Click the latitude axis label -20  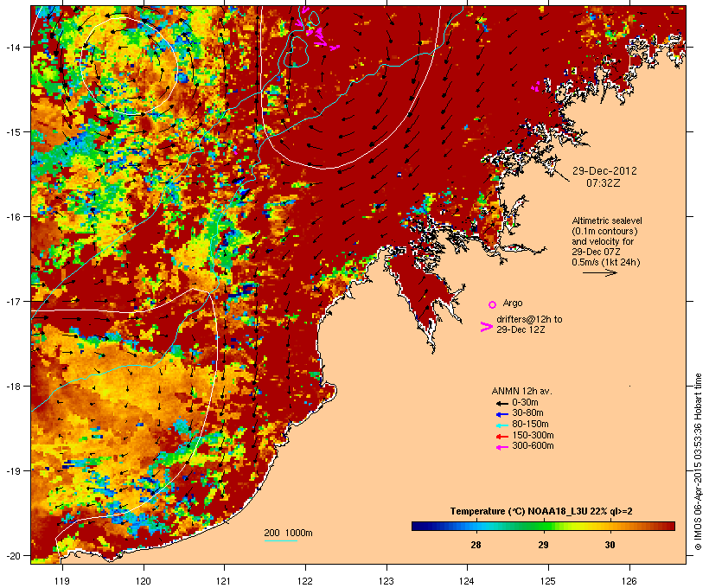12,556
